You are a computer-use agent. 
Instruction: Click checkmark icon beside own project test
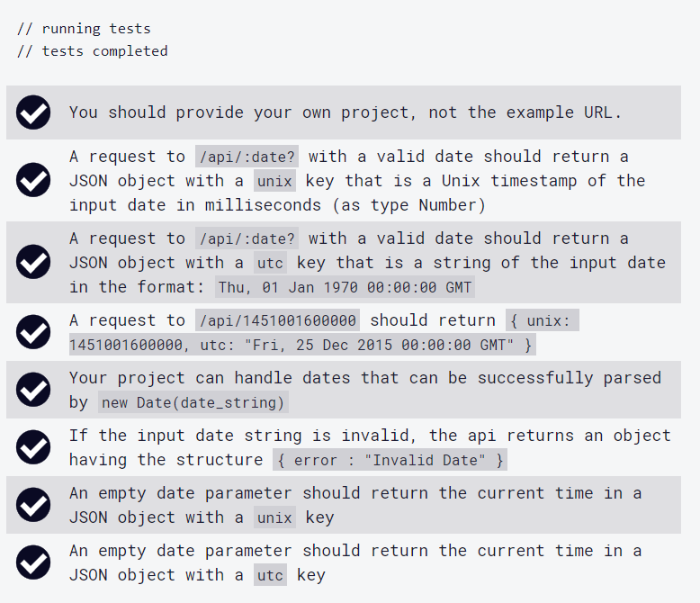pyautogui.click(x=33, y=112)
